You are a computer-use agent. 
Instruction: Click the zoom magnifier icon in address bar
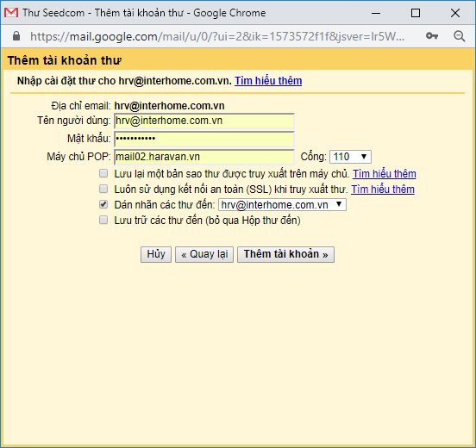(x=459, y=36)
